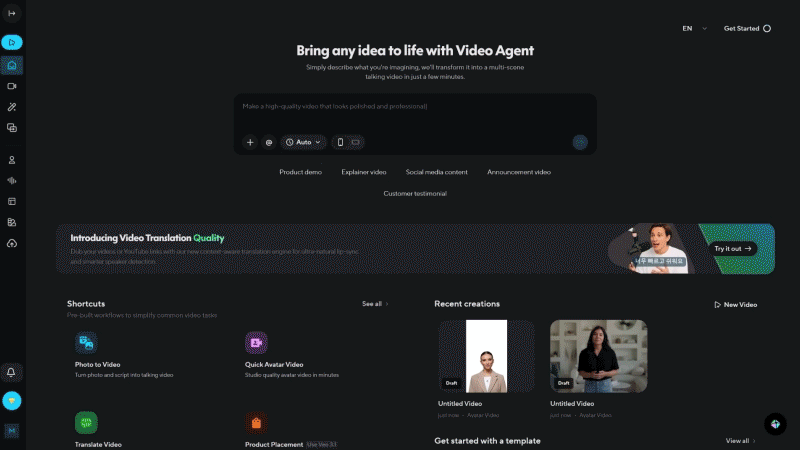Click the New Video button
The width and height of the screenshot is (800, 450).
pyautogui.click(x=736, y=305)
